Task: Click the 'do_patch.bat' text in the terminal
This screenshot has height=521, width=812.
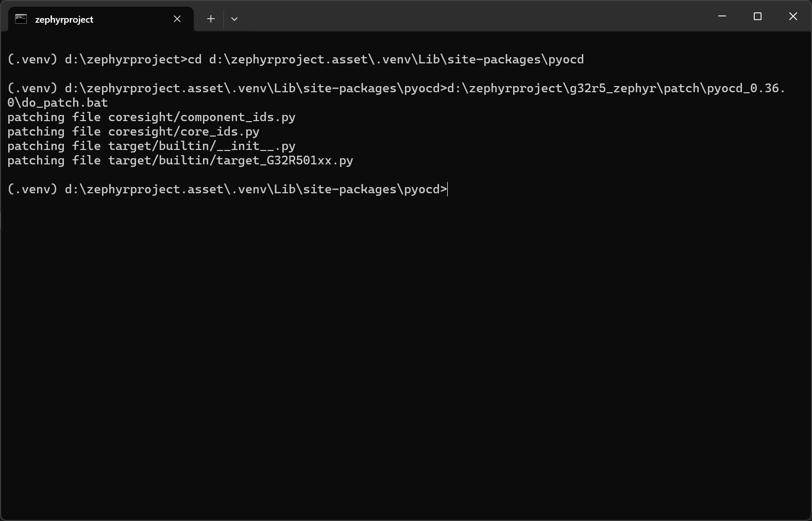Action: 64,103
